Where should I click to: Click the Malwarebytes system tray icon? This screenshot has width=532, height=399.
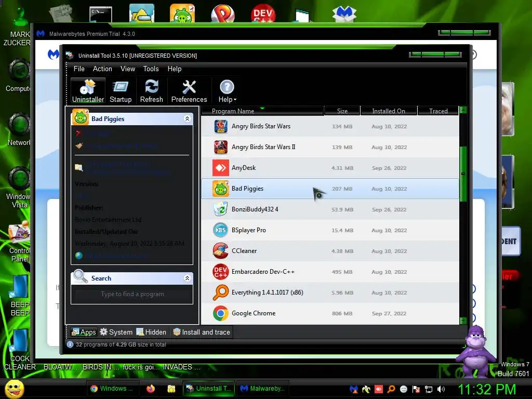coord(353,389)
